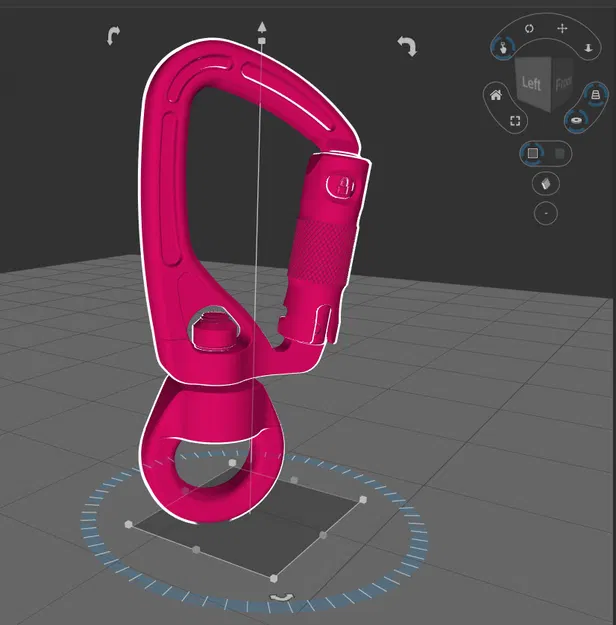Activate the hand select tool

pyautogui.click(x=503, y=47)
